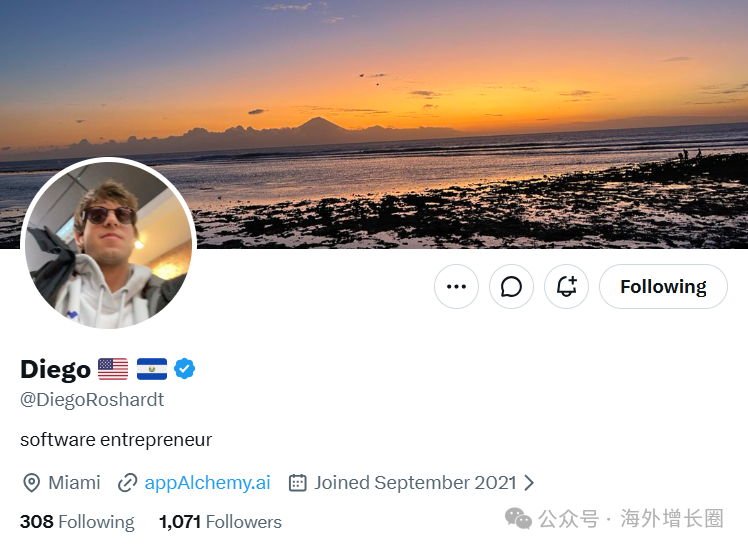Open the appAlchemy.ai website link
The height and width of the screenshot is (549, 748).
pyautogui.click(x=208, y=483)
